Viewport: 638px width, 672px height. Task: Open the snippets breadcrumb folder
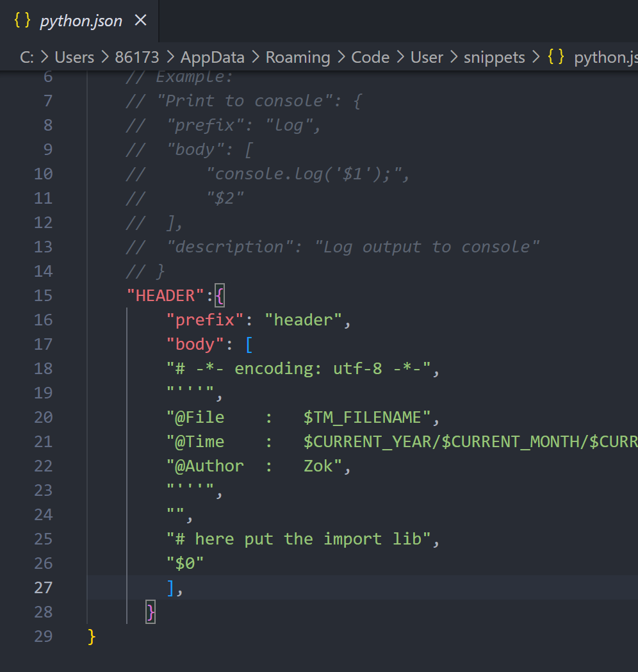494,58
